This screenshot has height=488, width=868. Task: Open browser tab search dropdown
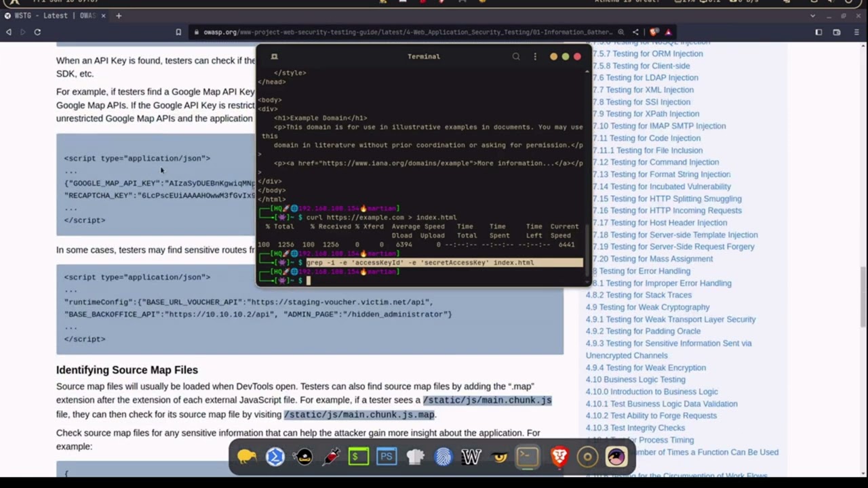812,16
